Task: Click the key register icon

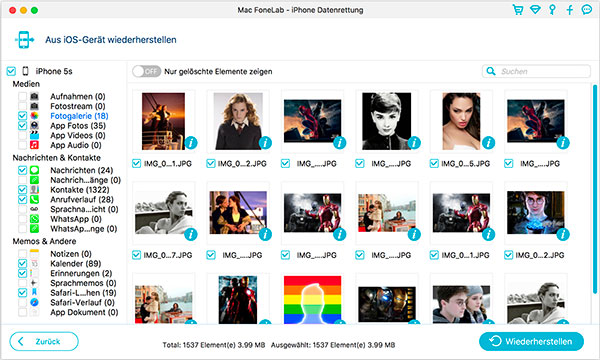Action: [552, 10]
